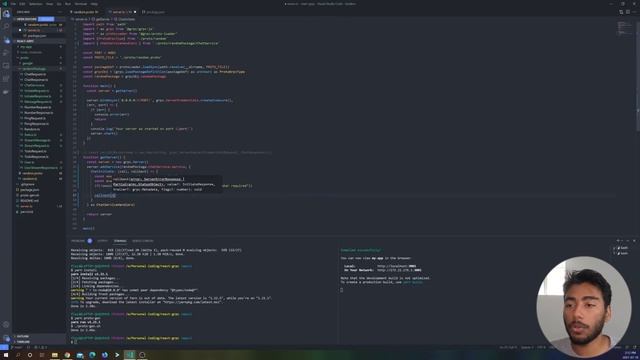Switch to the Output panel tab
The height and width of the screenshot is (360, 640).
pyautogui.click(x=102, y=241)
